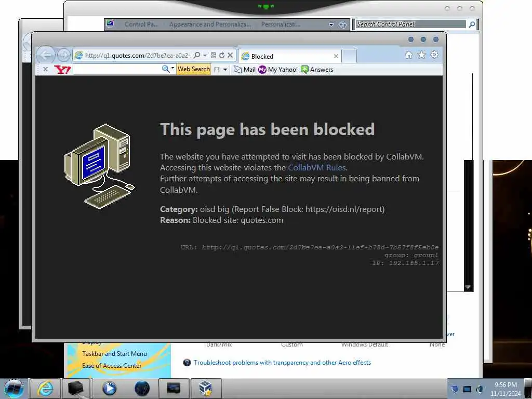Click the Web Search button

click(193, 69)
